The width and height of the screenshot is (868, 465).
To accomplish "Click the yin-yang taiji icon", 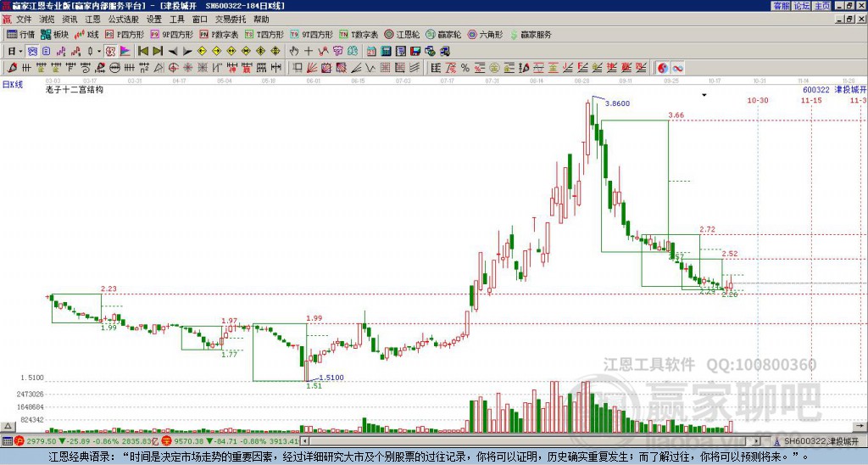I will click(x=663, y=68).
